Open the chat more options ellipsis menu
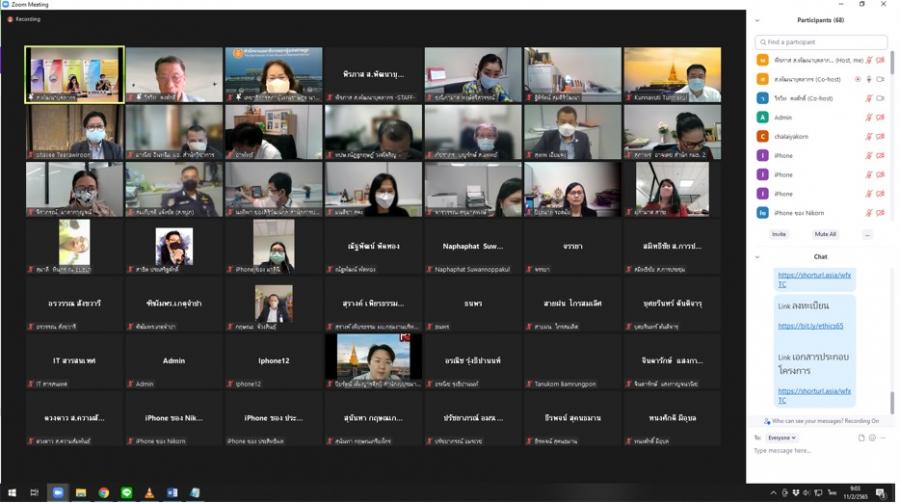The width and height of the screenshot is (900, 503). point(883,437)
